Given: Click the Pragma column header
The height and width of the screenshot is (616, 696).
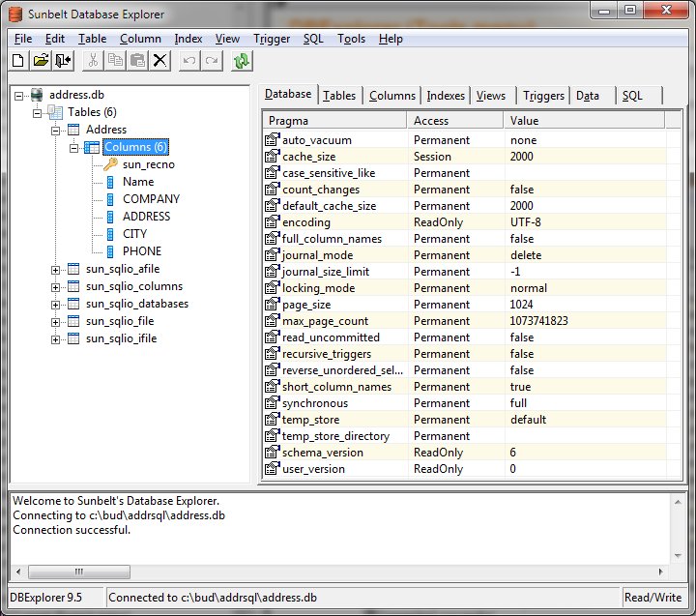Looking at the screenshot, I should coord(333,121).
